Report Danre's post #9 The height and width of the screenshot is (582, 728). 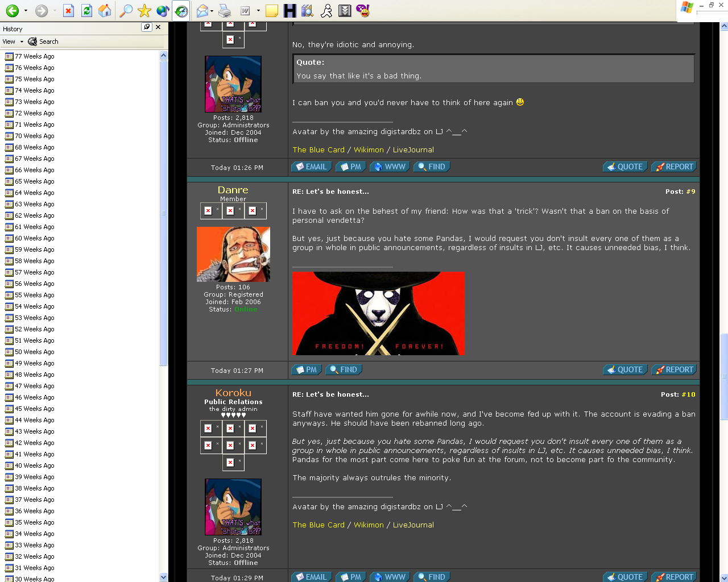[x=674, y=369]
